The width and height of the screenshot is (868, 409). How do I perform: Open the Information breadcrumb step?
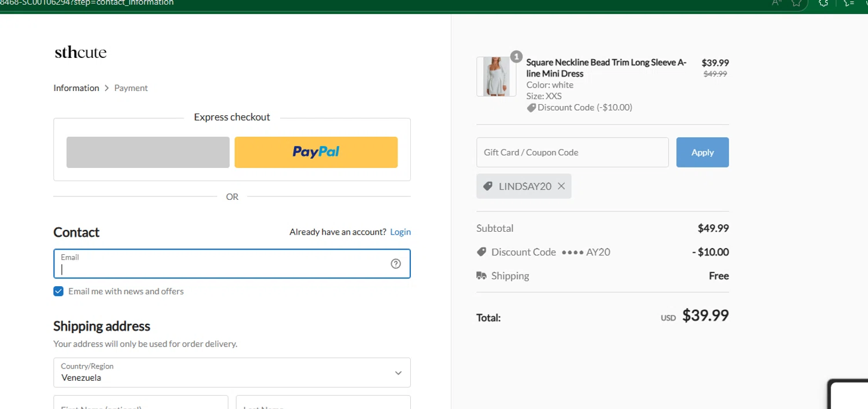pyautogui.click(x=76, y=88)
